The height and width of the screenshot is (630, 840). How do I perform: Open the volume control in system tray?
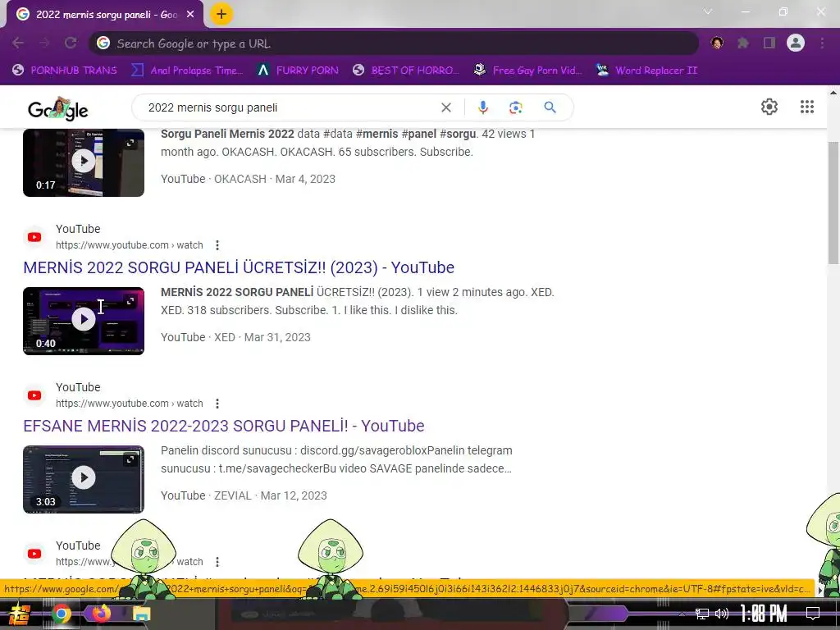tap(722, 614)
